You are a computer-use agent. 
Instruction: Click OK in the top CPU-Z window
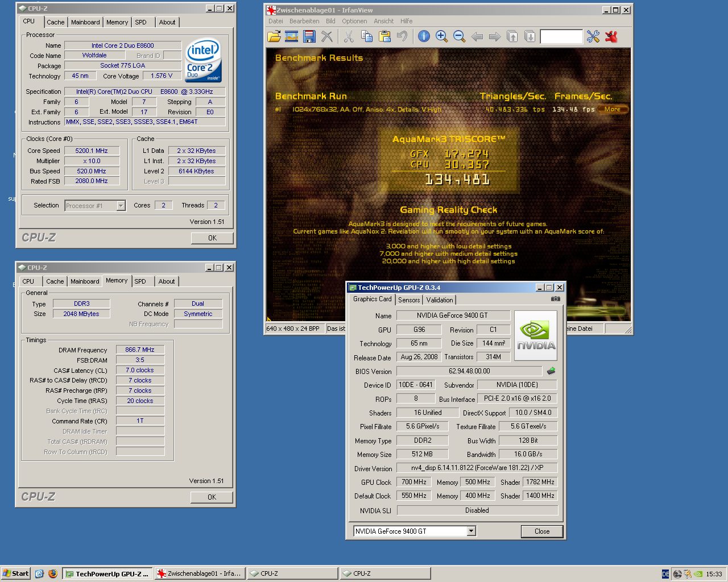point(212,238)
